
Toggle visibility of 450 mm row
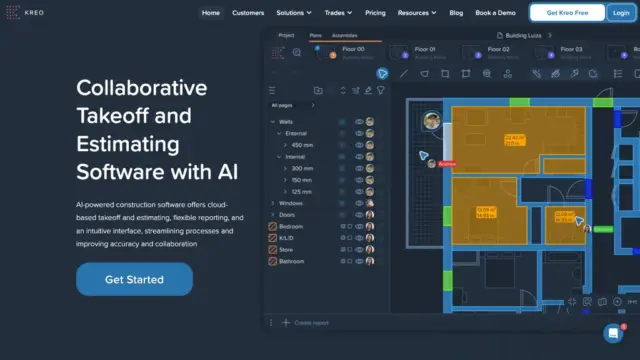coord(359,145)
